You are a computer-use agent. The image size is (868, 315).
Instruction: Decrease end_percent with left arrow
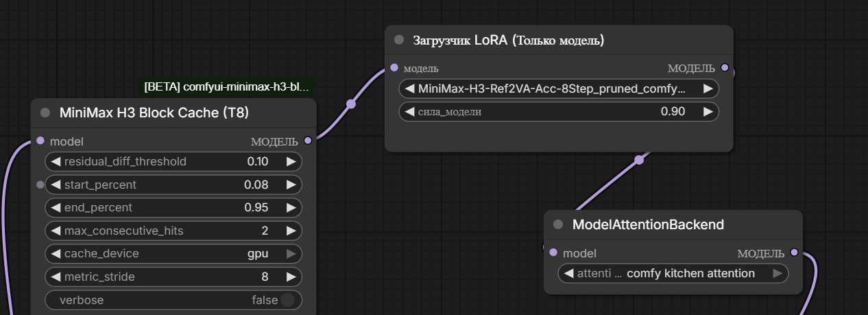pos(55,208)
